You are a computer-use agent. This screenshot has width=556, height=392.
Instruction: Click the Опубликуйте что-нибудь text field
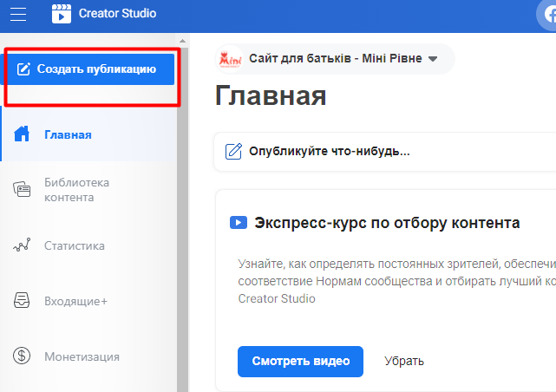point(330,151)
